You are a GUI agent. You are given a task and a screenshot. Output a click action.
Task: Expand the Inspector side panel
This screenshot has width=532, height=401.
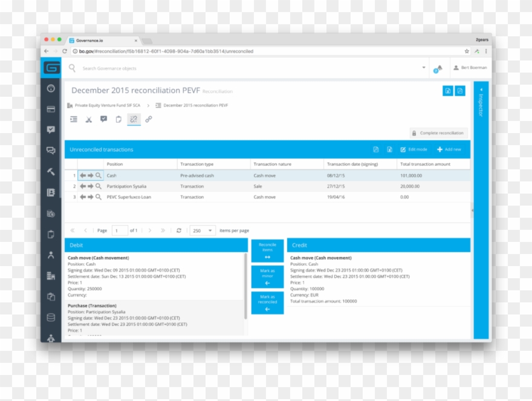click(481, 91)
